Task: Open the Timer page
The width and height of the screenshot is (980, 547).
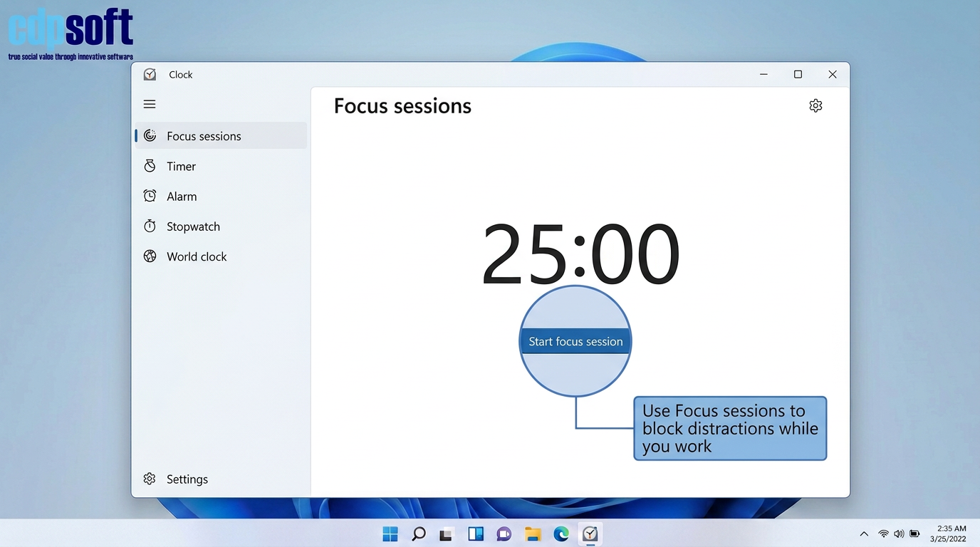Action: (x=181, y=166)
